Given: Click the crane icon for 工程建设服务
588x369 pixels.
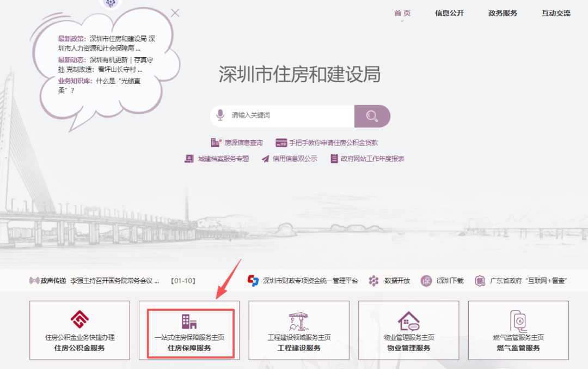Looking at the screenshot, I should [x=298, y=322].
